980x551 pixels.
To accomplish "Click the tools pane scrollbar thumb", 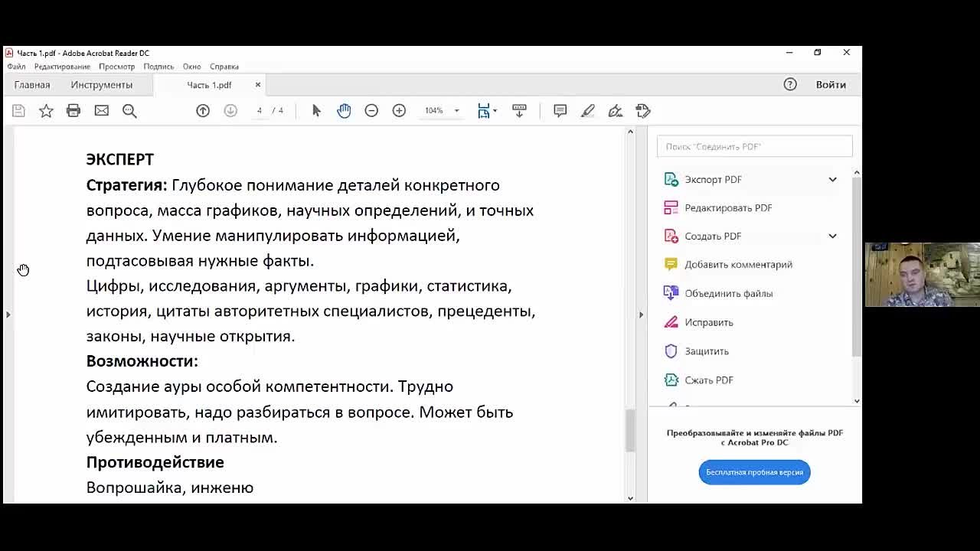I will click(857, 267).
